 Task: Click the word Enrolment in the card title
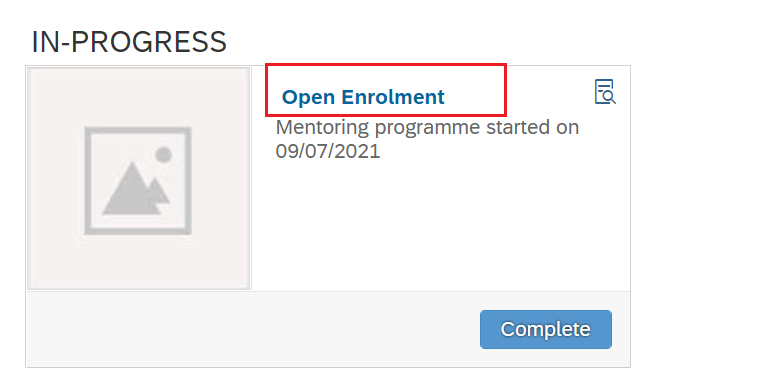(392, 97)
